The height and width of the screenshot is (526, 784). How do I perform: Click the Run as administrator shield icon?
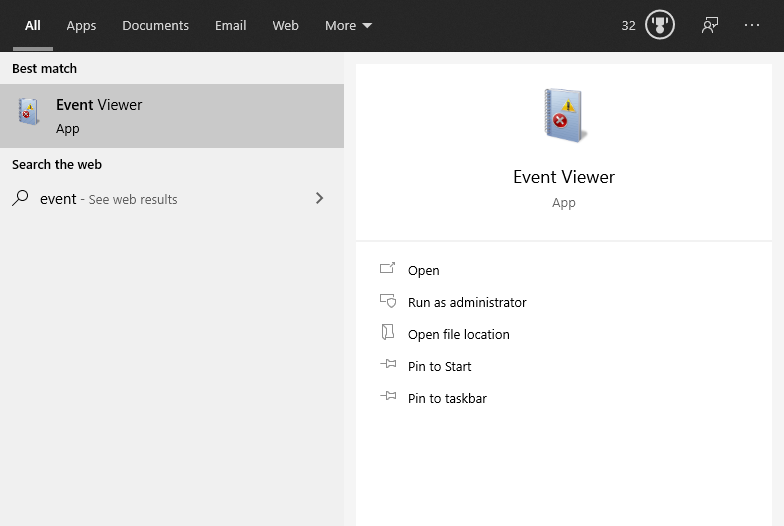388,301
